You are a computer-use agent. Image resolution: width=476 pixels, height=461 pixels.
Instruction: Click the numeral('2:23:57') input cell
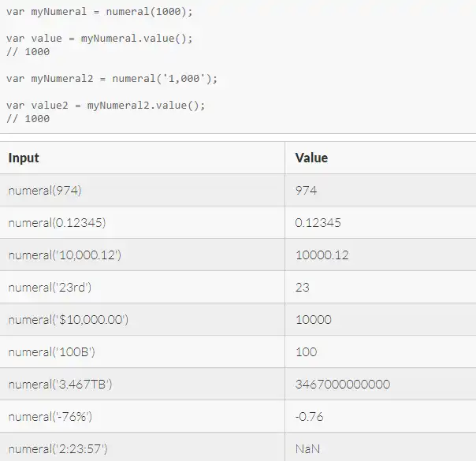pos(58,449)
